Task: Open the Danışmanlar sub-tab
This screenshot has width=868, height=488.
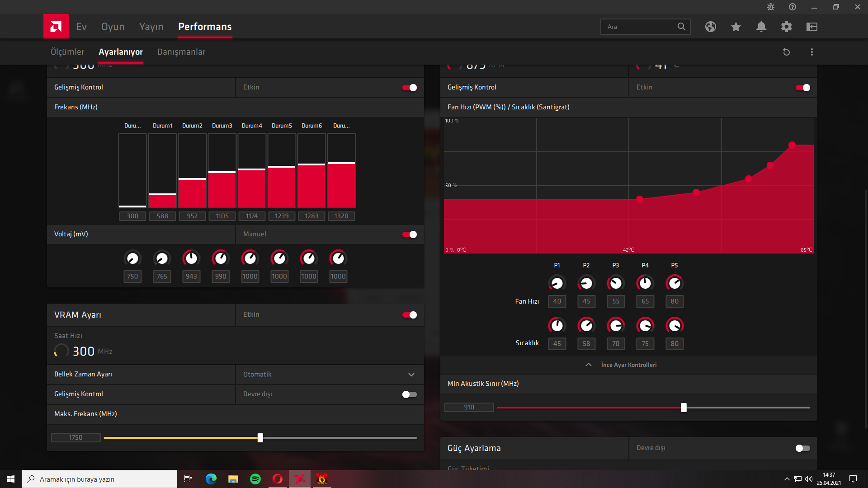Action: (181, 52)
